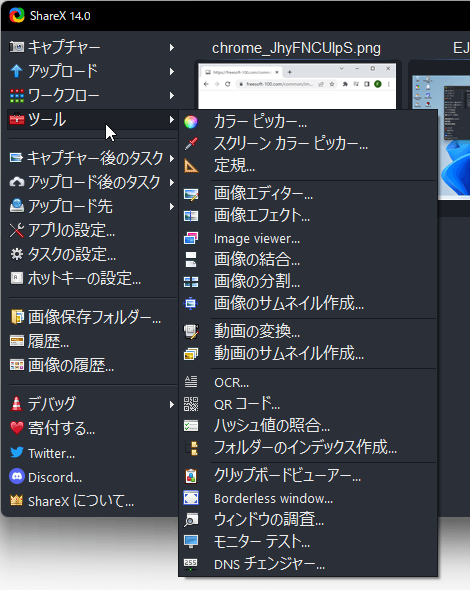470x590 pixels.
Task: Click the camera icon beside キャプチャー
Action: pyautogui.click(x=17, y=47)
